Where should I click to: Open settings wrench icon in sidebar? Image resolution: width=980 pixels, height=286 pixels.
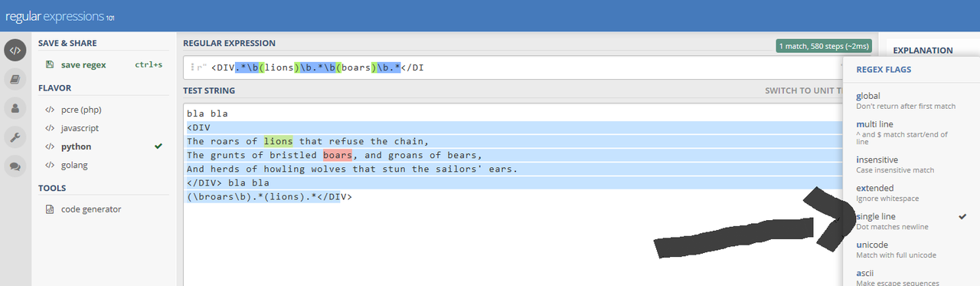pyautogui.click(x=15, y=137)
